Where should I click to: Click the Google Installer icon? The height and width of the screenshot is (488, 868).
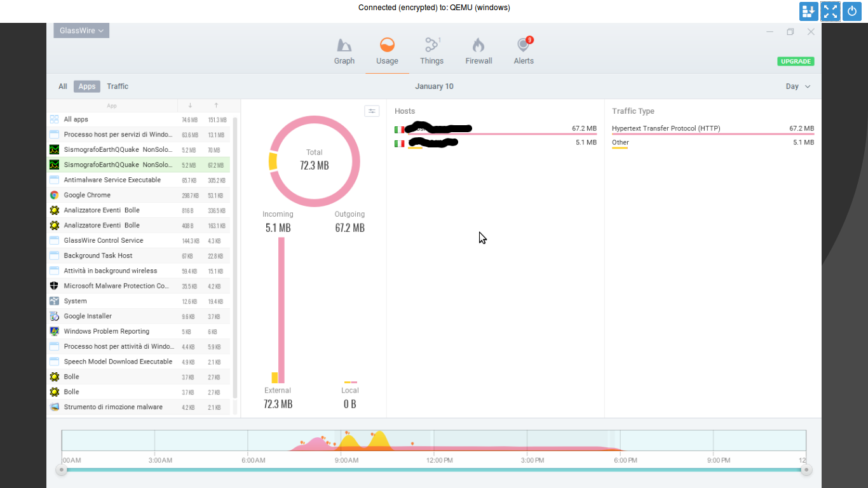[x=55, y=316]
